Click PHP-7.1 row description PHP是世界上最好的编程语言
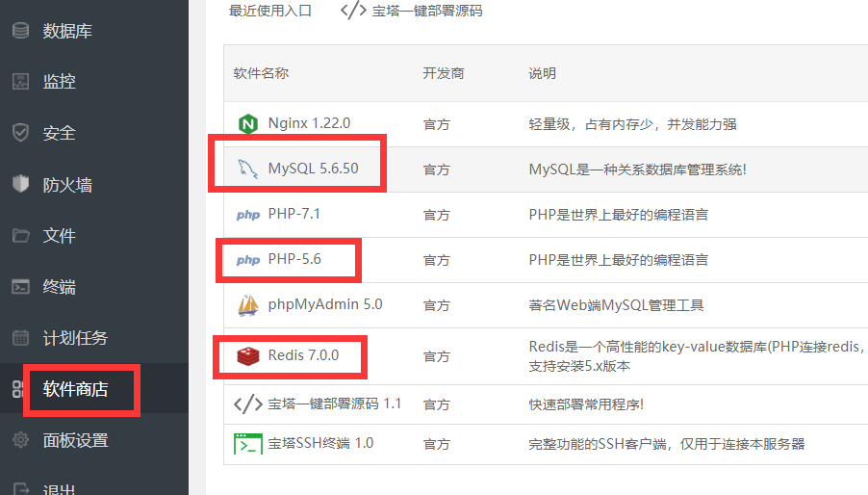 point(619,215)
